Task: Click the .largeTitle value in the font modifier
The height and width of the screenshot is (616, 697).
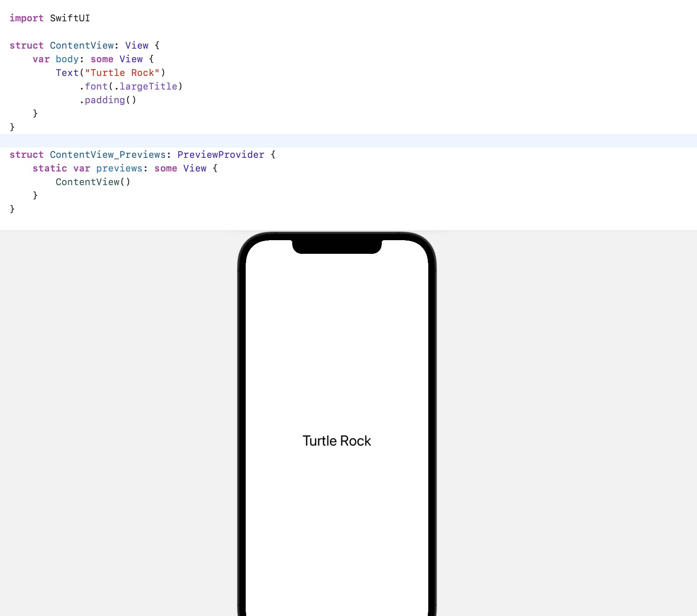Action: pos(148,87)
